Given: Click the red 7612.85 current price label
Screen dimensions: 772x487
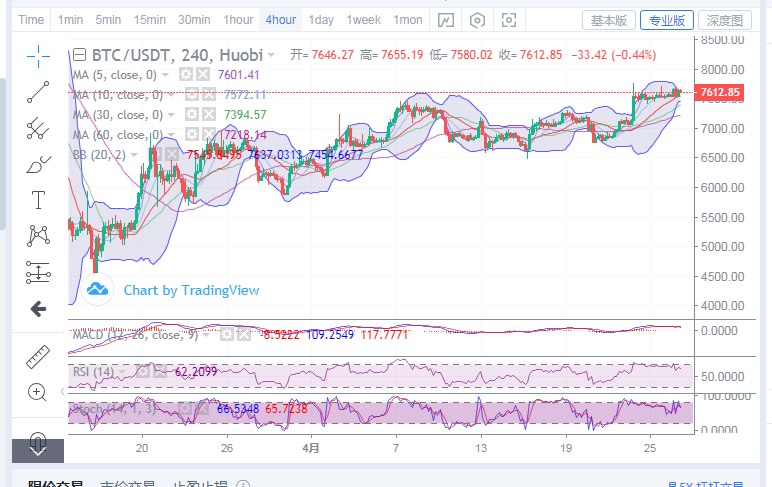Looking at the screenshot, I should (x=719, y=92).
